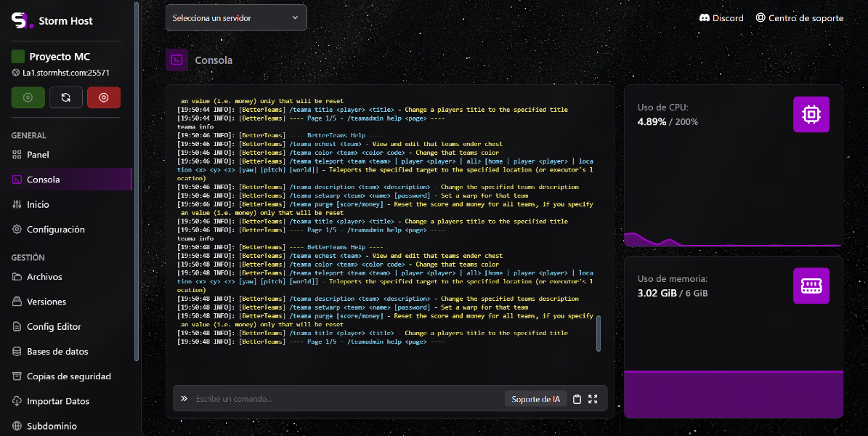Click the purple CPU chip icon

pyautogui.click(x=811, y=114)
